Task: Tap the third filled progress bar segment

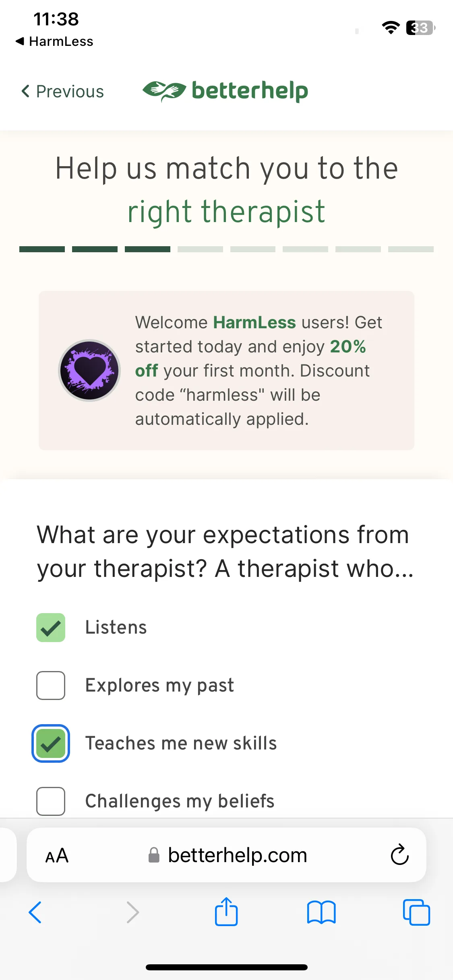Action: [x=147, y=249]
